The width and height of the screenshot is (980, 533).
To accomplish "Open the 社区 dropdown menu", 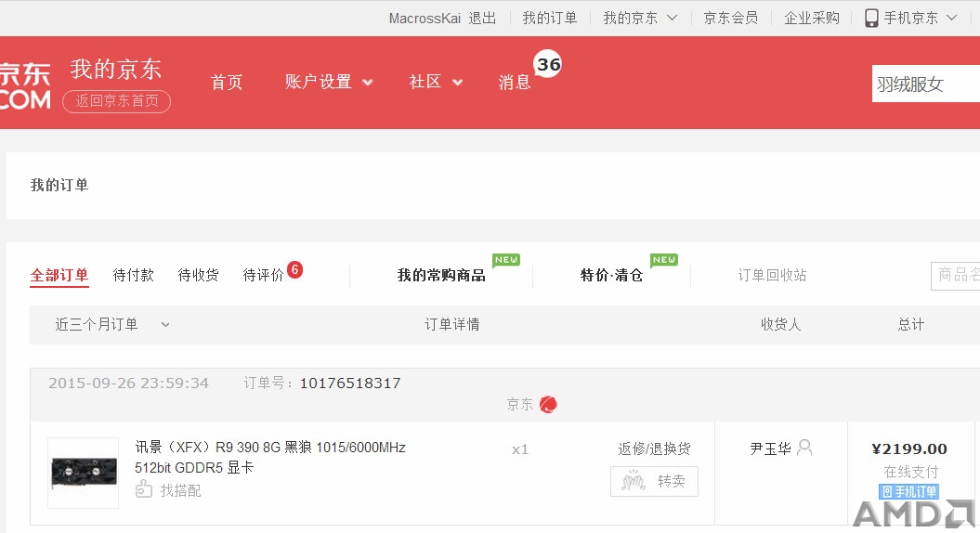I will point(436,82).
